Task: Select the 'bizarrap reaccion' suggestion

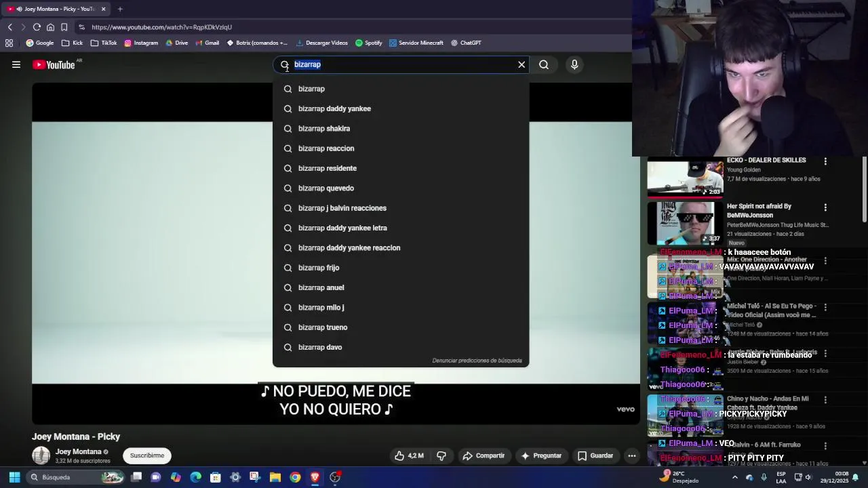Action: click(401, 148)
